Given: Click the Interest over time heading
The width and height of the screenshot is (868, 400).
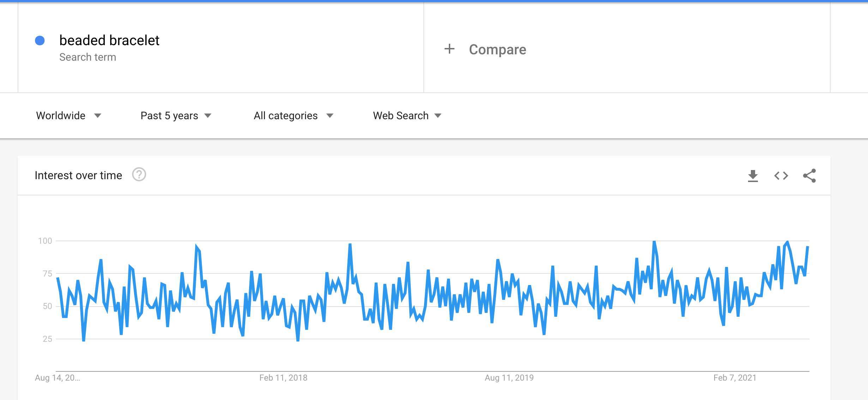Looking at the screenshot, I should pyautogui.click(x=78, y=175).
